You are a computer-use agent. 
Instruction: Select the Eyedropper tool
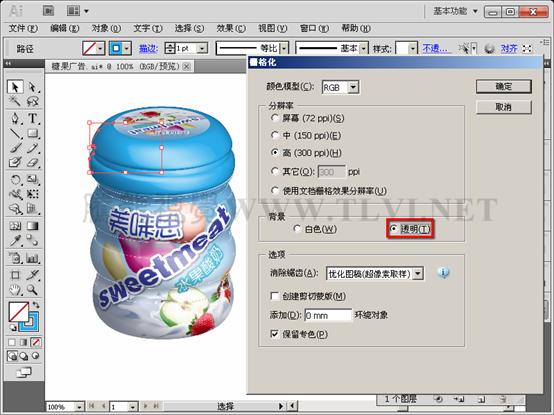click(15, 241)
